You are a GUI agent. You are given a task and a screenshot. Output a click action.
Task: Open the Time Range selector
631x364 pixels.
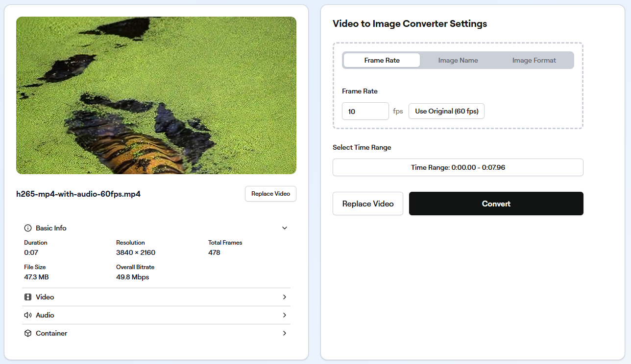click(x=458, y=167)
